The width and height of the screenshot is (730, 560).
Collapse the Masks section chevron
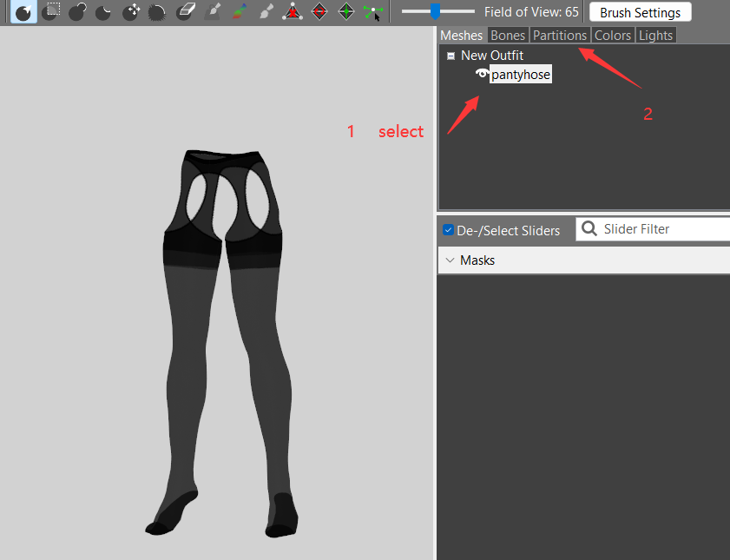click(450, 260)
